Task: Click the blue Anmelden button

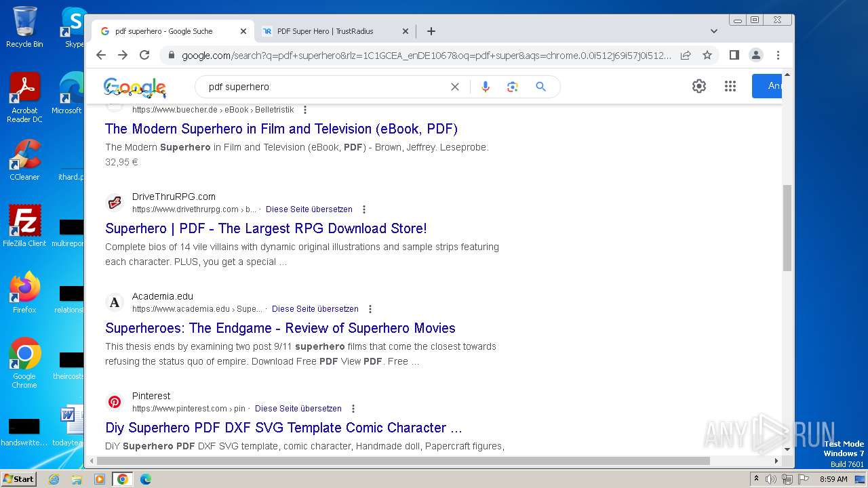Action: pyautogui.click(x=767, y=86)
